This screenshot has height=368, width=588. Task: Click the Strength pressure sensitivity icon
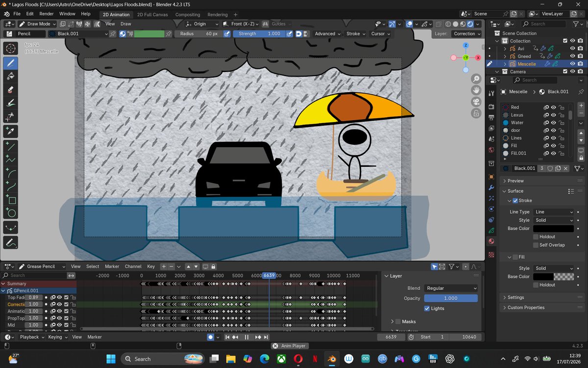[x=290, y=33]
